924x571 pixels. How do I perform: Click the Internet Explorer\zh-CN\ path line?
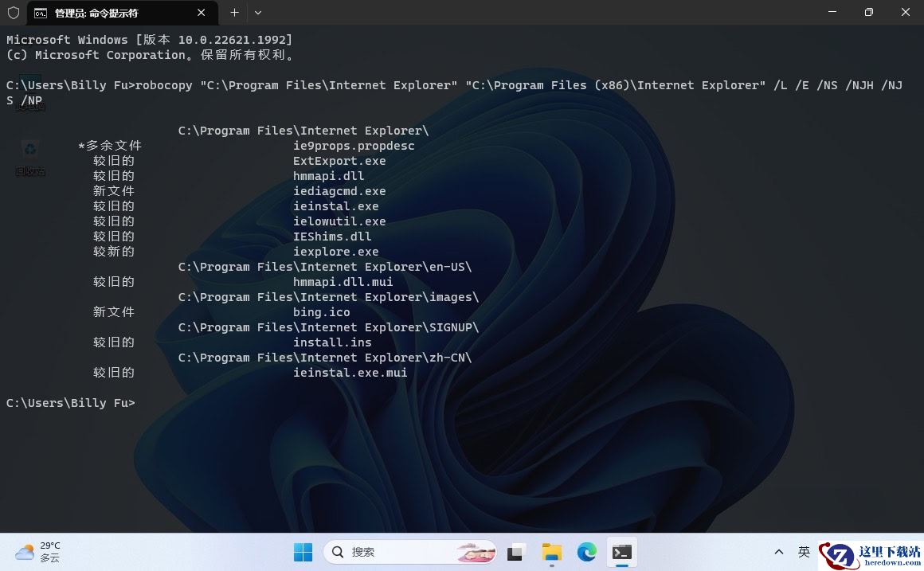[x=325, y=358]
